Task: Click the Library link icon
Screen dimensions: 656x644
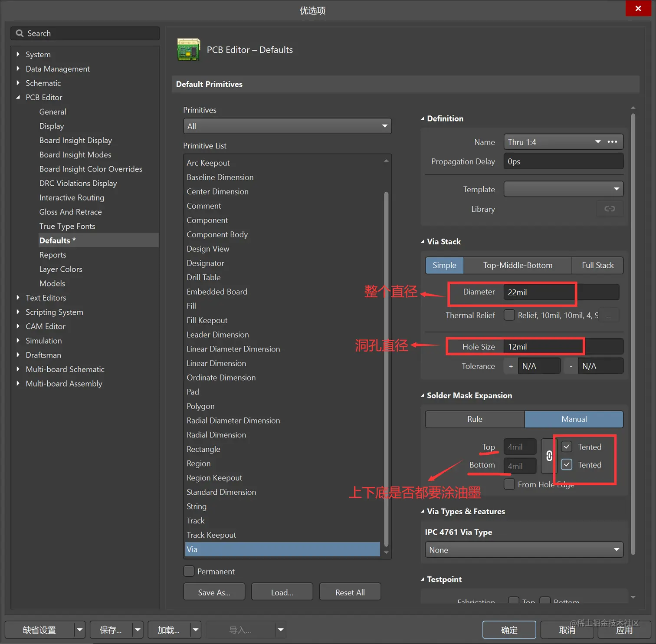Action: click(610, 209)
